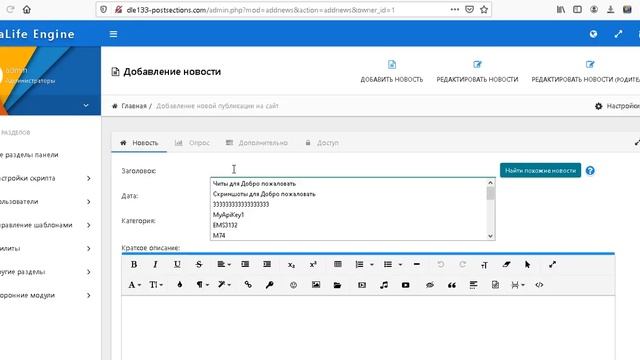This screenshot has height=360, width=640.
Task: Insert YouTube media icon
Action: tap(405, 285)
